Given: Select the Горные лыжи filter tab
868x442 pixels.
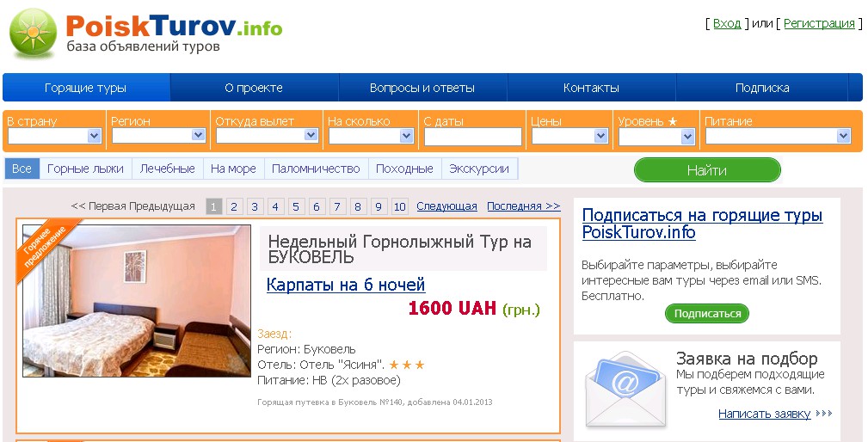Looking at the screenshot, I should coord(85,169).
